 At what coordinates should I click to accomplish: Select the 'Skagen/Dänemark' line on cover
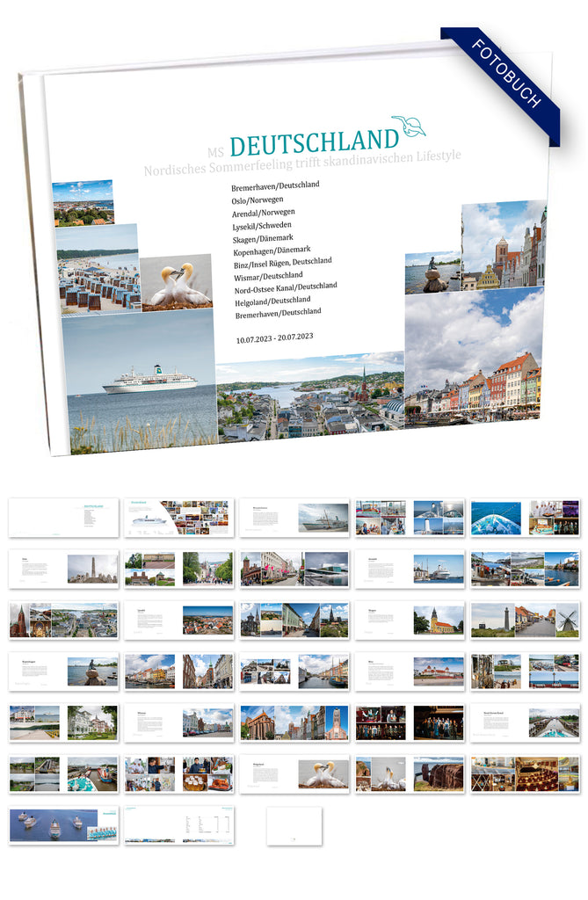coord(263,239)
